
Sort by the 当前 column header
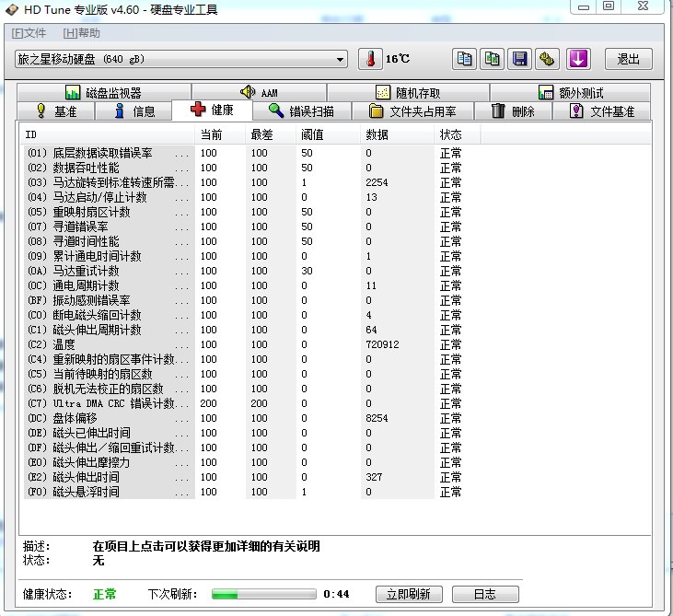click(219, 134)
